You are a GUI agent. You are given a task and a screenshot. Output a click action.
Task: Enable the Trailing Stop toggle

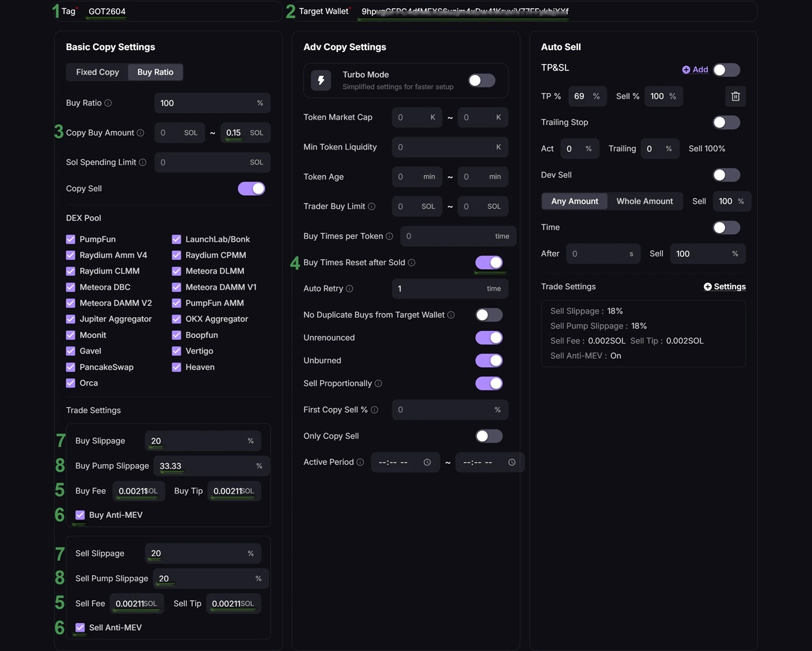(x=726, y=122)
